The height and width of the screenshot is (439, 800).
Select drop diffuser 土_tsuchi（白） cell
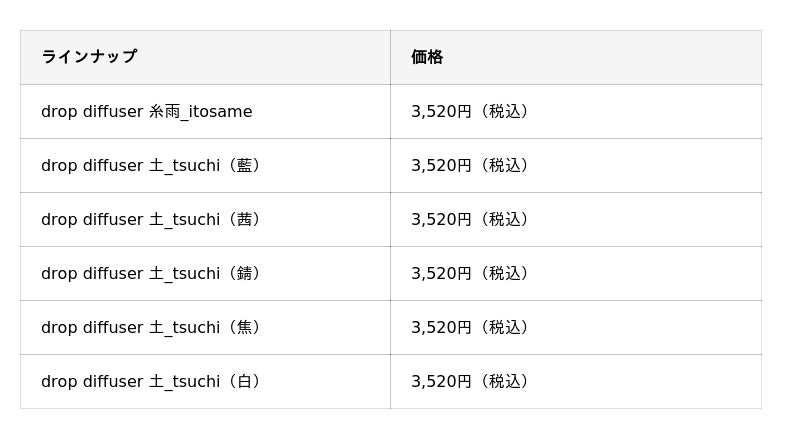point(150,382)
